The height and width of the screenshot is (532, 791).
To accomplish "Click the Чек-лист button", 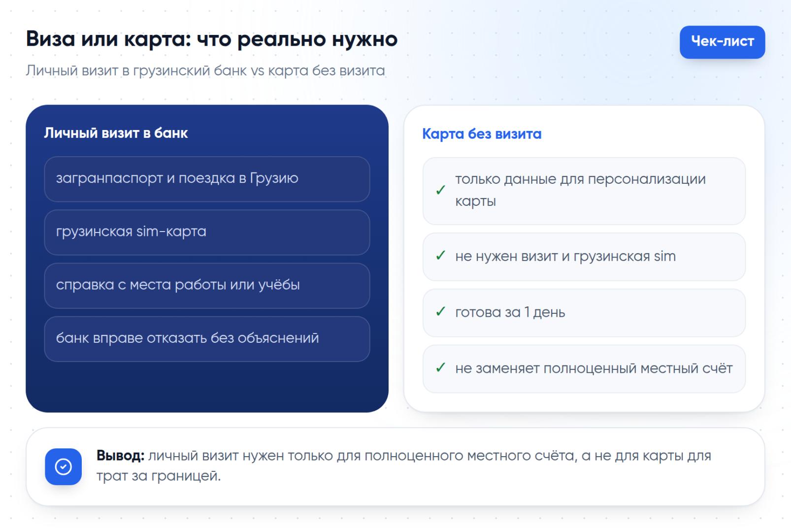I will tap(722, 42).
